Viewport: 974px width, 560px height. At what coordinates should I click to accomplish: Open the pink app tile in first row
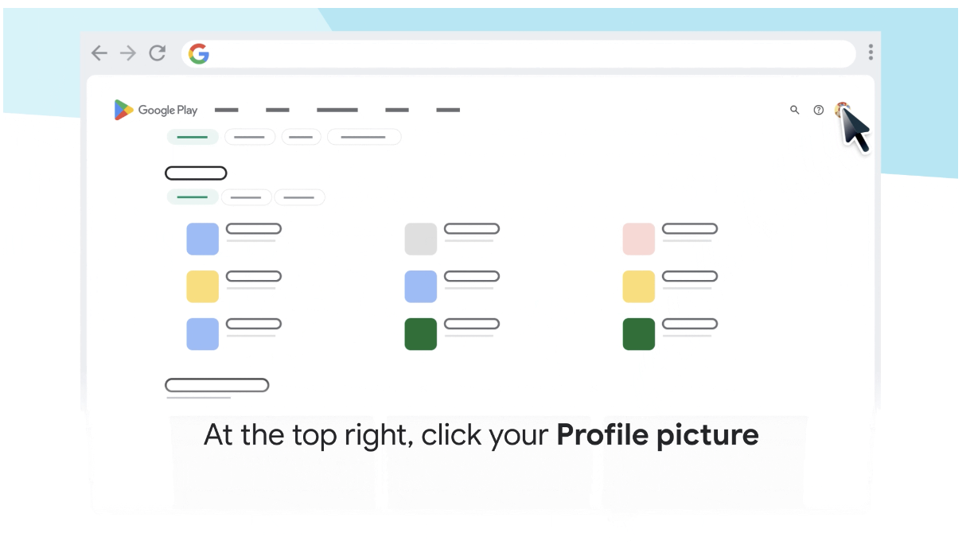point(638,239)
